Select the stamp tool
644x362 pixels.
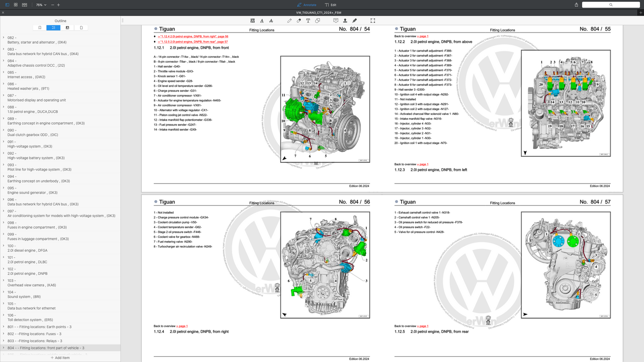(x=345, y=20)
